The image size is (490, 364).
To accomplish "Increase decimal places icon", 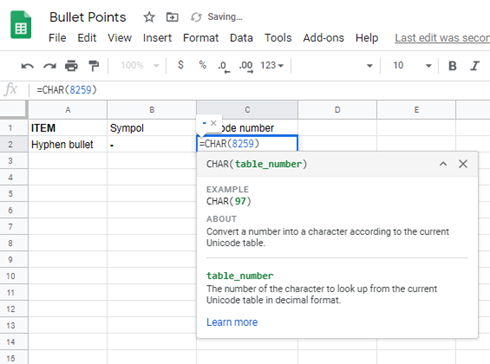I will pyautogui.click(x=246, y=66).
